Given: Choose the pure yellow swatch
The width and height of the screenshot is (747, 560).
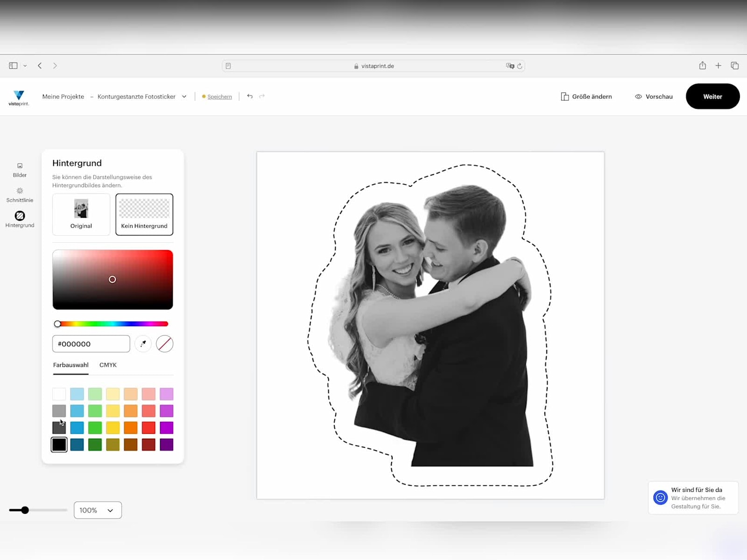Looking at the screenshot, I should point(113,427).
